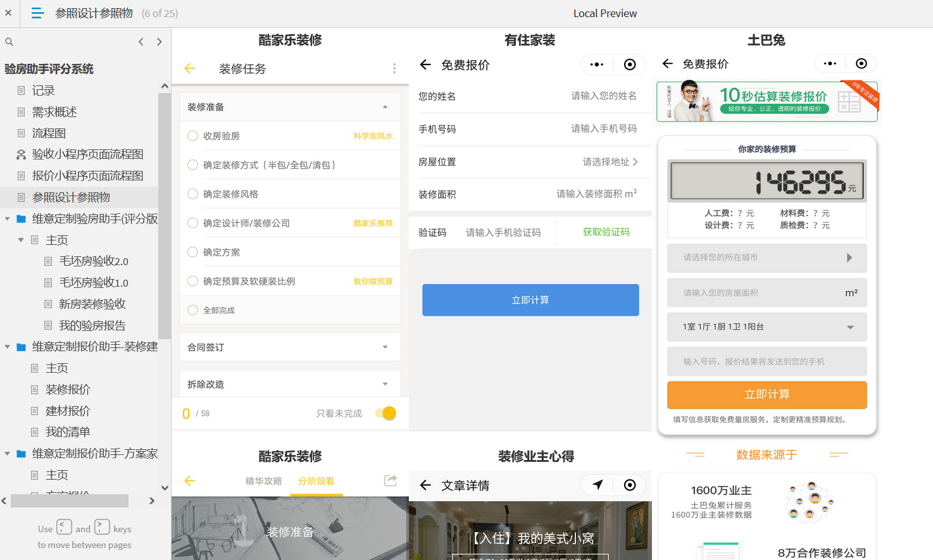
Task: Select 全部完成 radio button
Action: click(x=192, y=310)
